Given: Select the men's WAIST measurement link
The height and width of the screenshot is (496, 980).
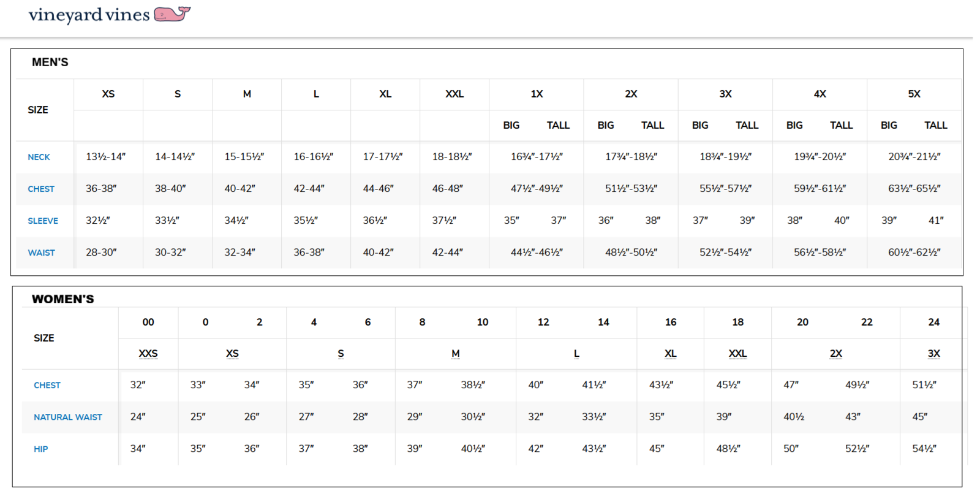Looking at the screenshot, I should click(41, 253).
